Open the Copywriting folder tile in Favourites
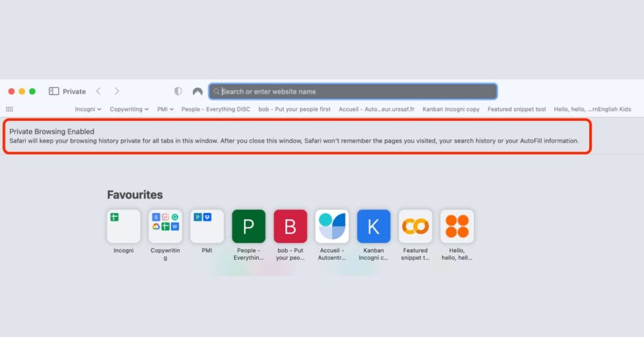This screenshot has width=644, height=337. 165,226
